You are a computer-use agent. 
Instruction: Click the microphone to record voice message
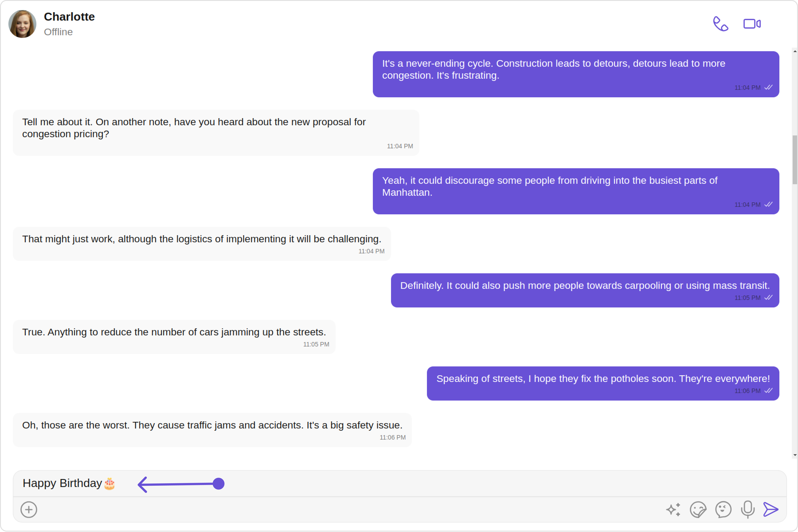(x=747, y=510)
